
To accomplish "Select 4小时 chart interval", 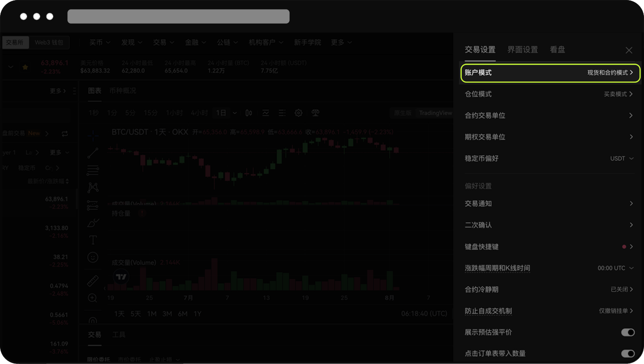I will [x=199, y=113].
